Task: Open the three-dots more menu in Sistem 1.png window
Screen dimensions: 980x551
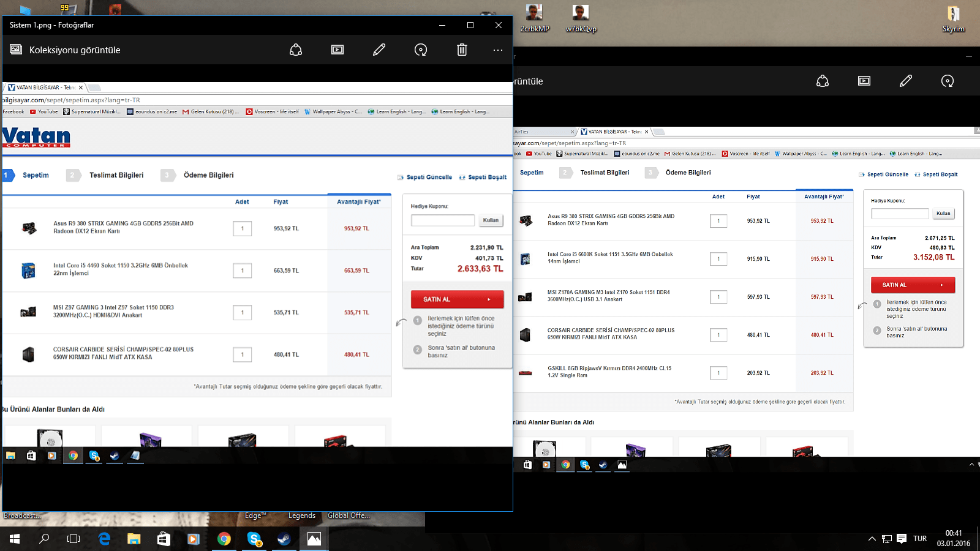Action: (498, 50)
